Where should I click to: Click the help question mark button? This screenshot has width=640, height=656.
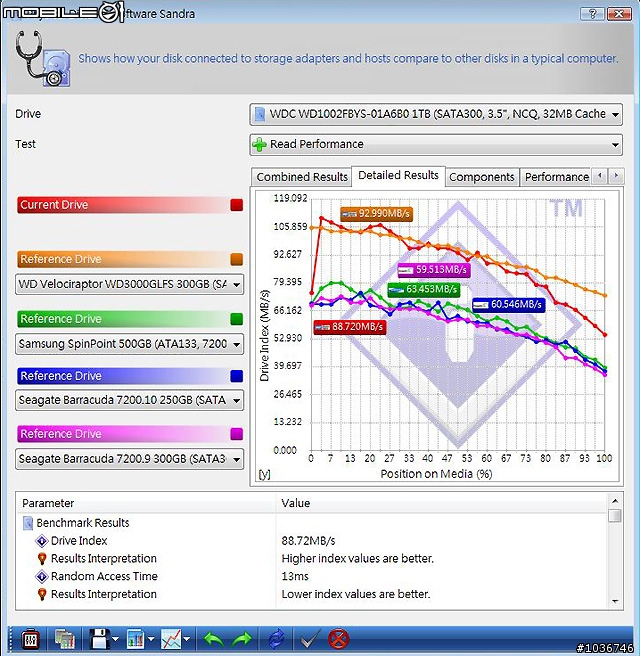(592, 14)
